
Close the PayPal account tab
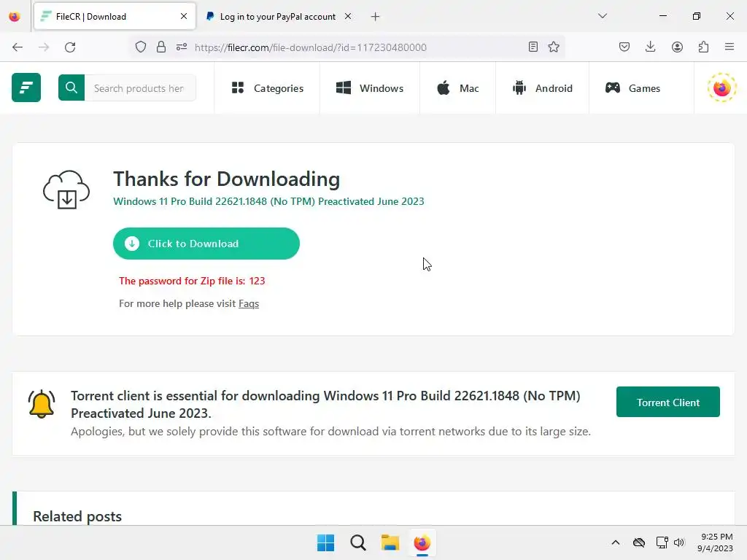coord(348,17)
